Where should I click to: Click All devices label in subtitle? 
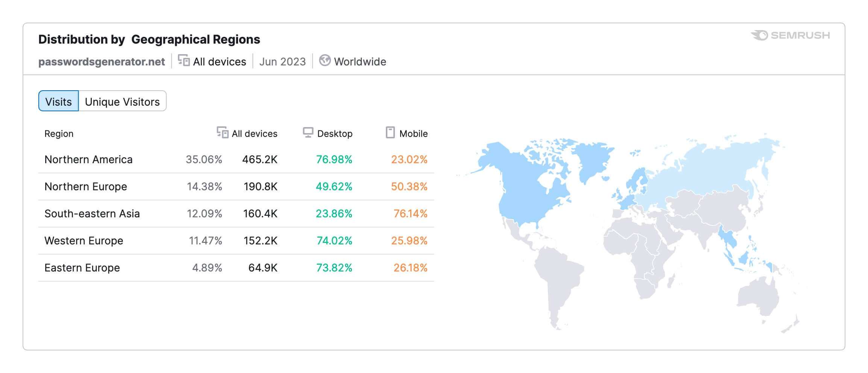click(x=220, y=62)
